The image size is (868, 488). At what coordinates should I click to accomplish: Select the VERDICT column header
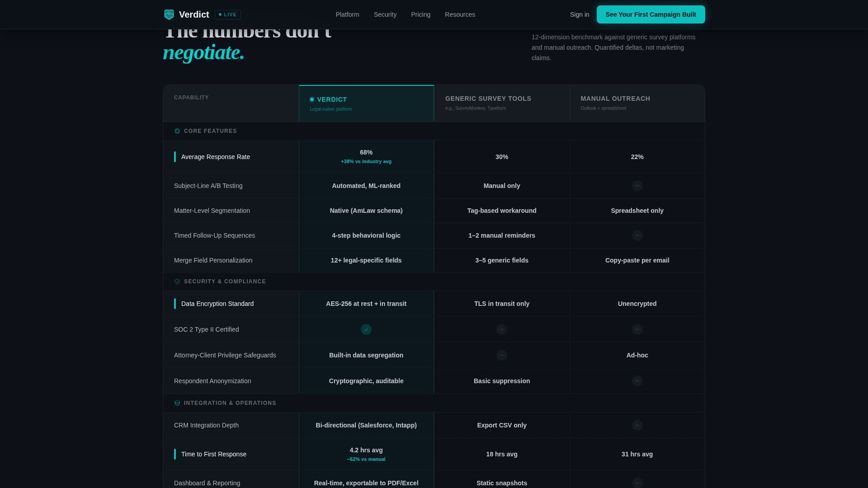tap(366, 103)
